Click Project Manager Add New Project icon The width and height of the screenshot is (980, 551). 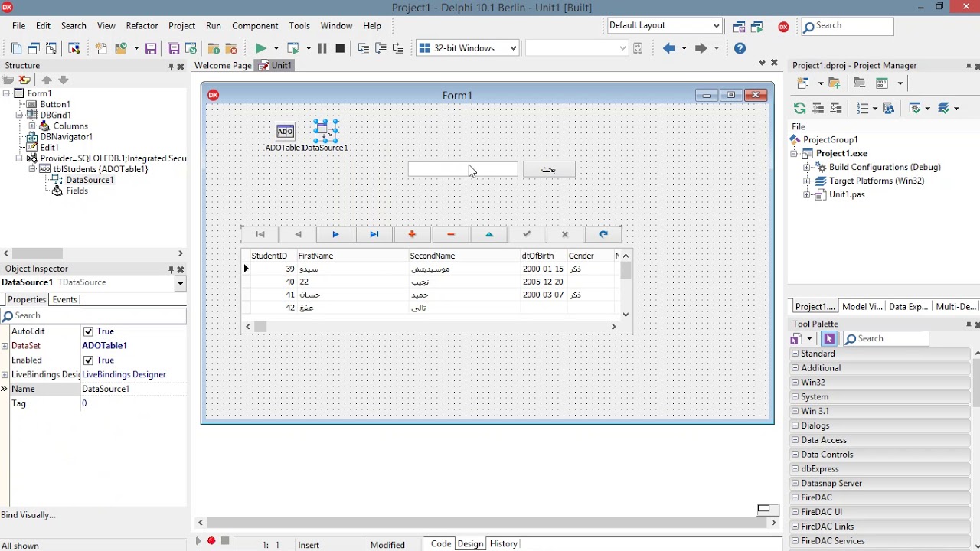click(x=802, y=83)
